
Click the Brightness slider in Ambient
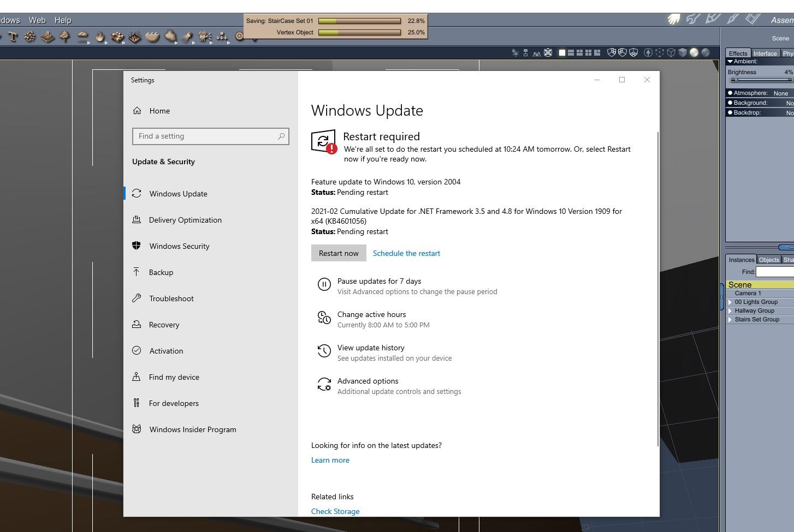tap(761, 80)
